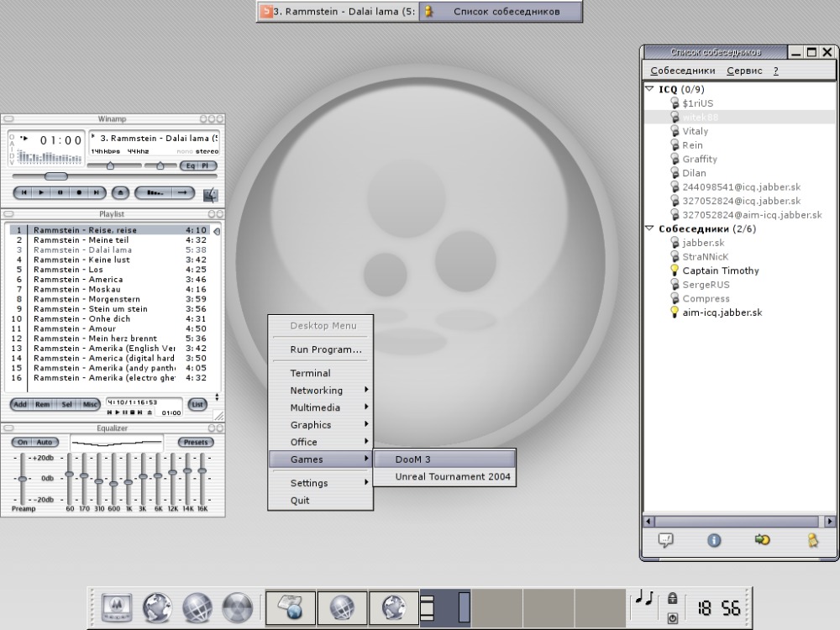Click playlist Add button

point(20,405)
